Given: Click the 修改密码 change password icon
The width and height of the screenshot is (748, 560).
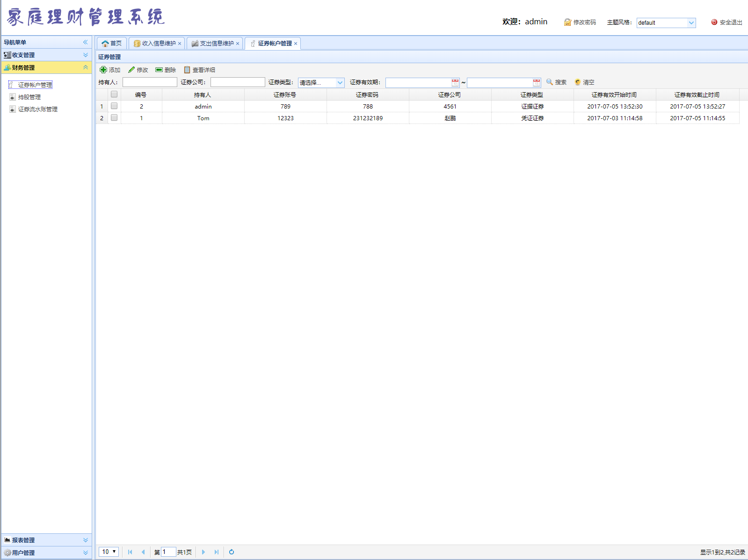Looking at the screenshot, I should pos(567,22).
